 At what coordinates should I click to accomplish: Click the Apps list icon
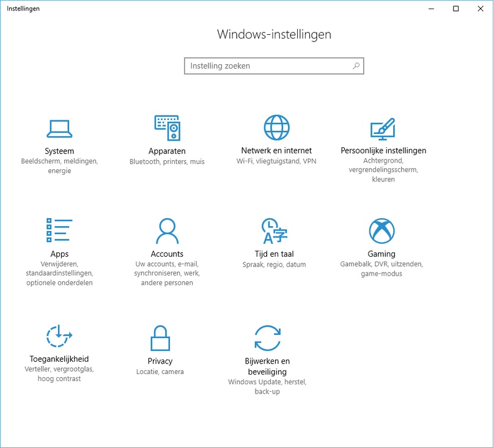coord(59,230)
